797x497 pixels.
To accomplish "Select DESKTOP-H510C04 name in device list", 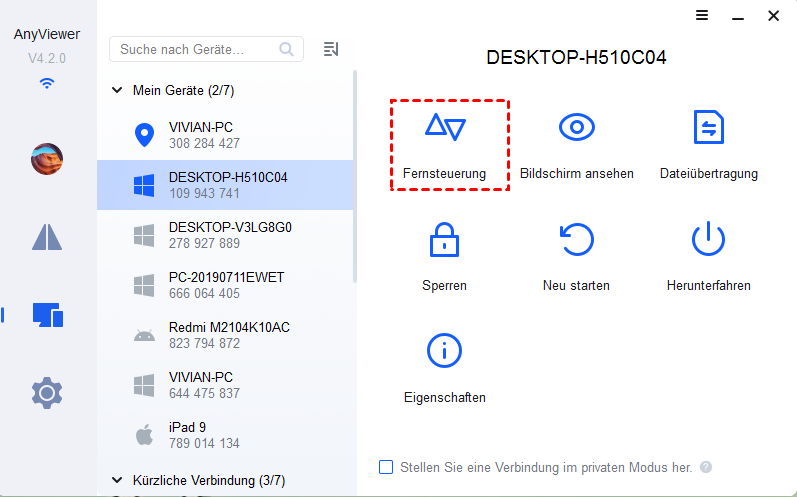I will (x=228, y=177).
